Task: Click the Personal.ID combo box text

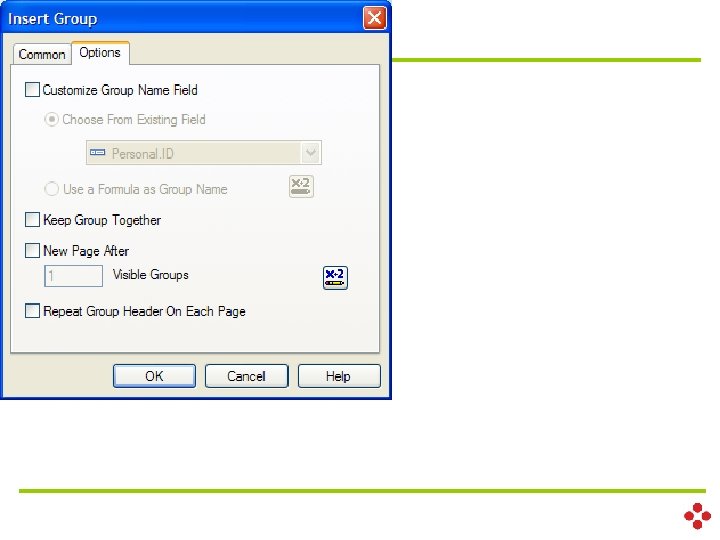Action: (x=142, y=153)
